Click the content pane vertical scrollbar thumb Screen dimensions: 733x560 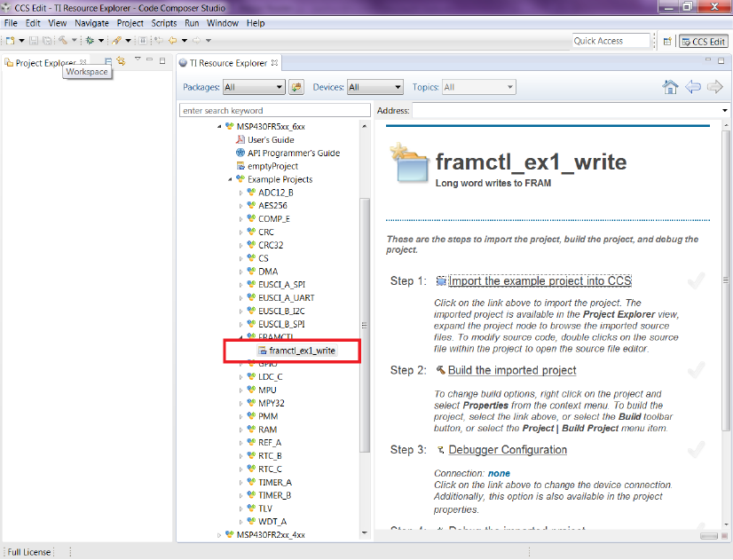tap(726, 280)
